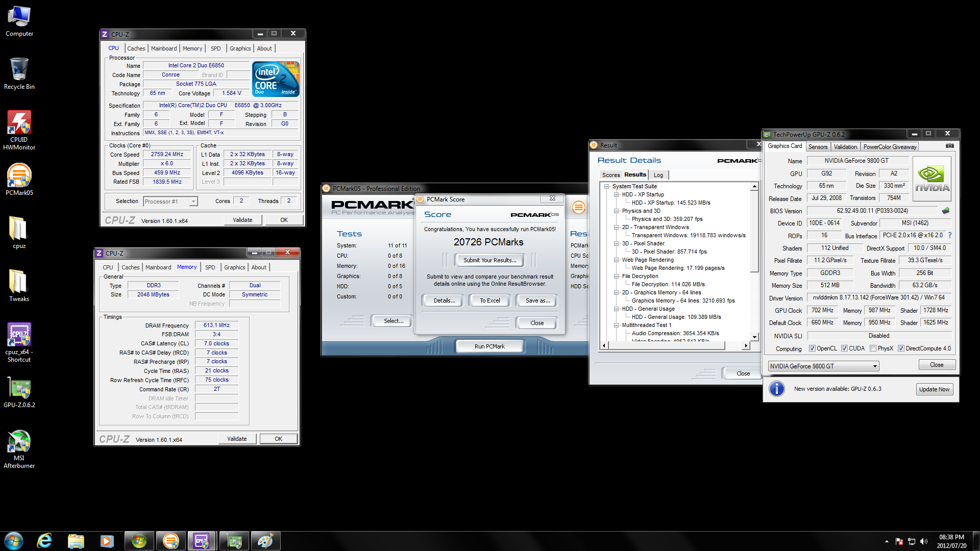Switch to the GPU-Z taskbar button
This screenshot has height=551, width=980.
(234, 541)
